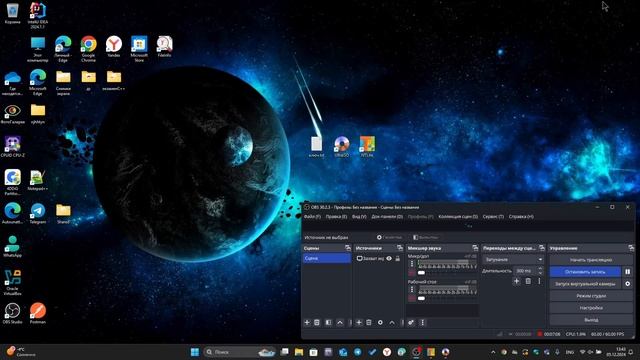Select the CPUID CPU-Z desktop icon
The height and width of the screenshot is (360, 640).
click(12, 147)
